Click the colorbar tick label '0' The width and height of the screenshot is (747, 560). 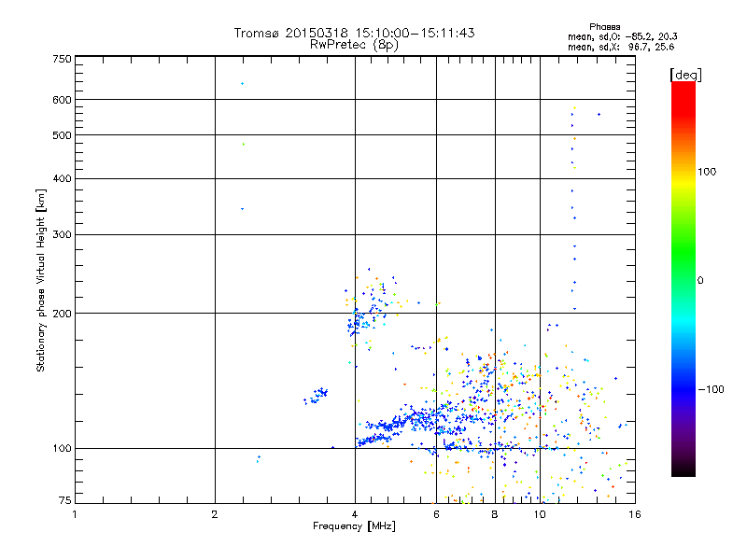[x=700, y=281]
